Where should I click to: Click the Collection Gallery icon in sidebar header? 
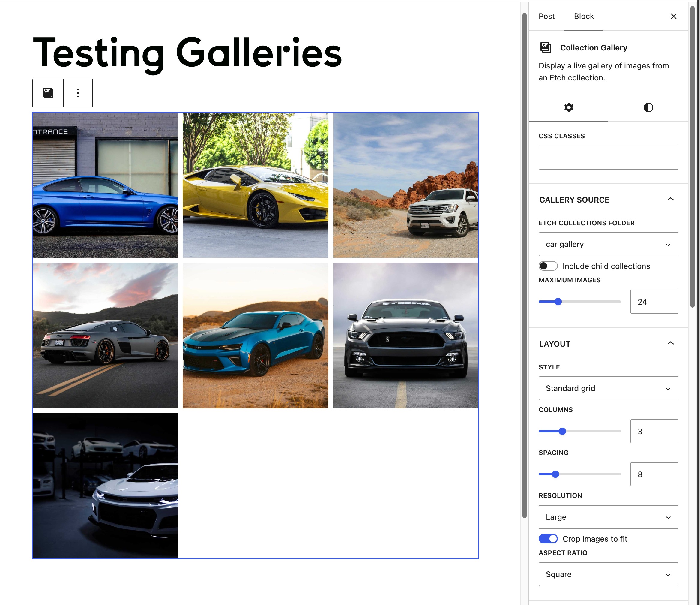pos(546,47)
